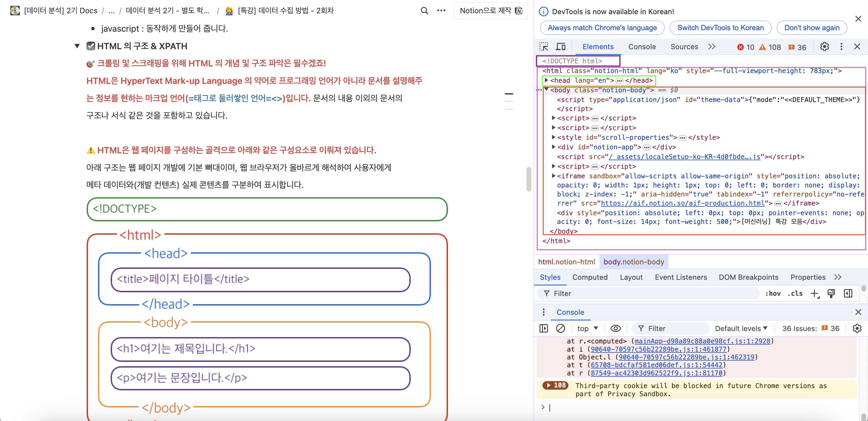Open DevTools three-dot customize menu
Image resolution: width=868 pixels, height=421 pixels.
841,46
